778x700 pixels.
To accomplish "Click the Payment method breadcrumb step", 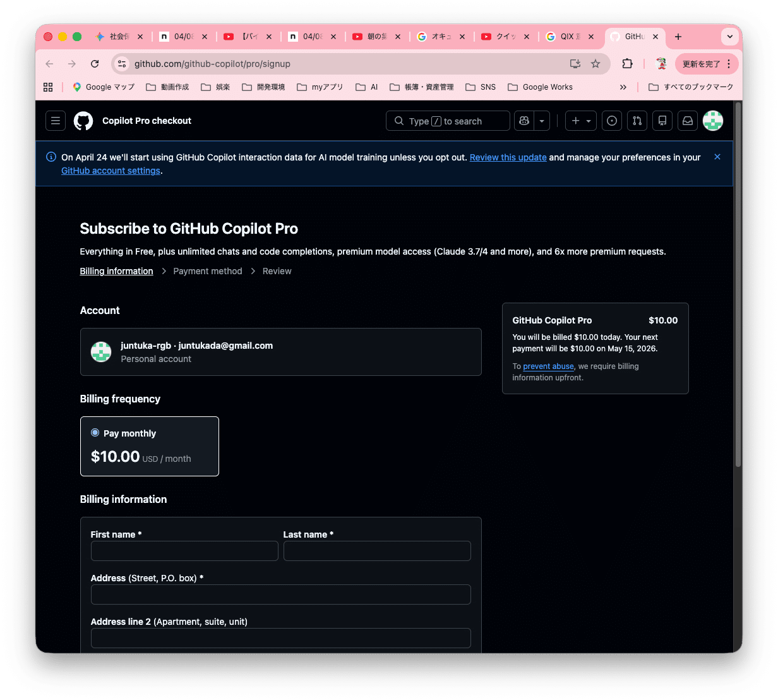I will pyautogui.click(x=208, y=271).
